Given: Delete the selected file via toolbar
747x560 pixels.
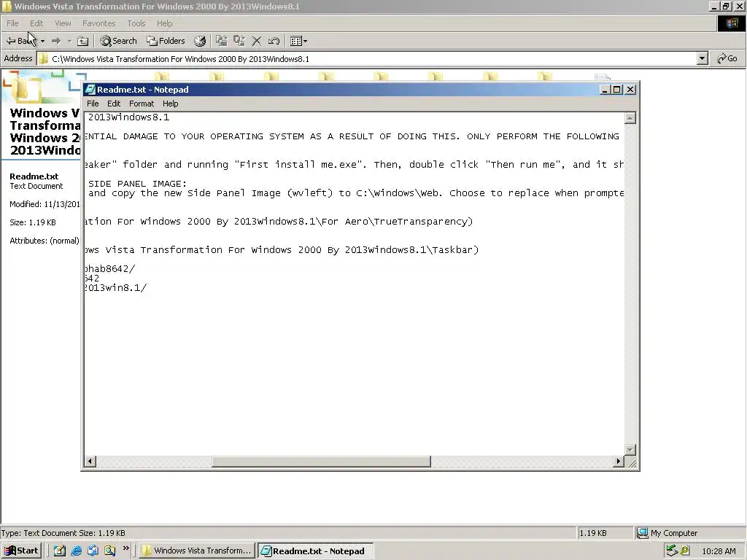Looking at the screenshot, I should 256,41.
